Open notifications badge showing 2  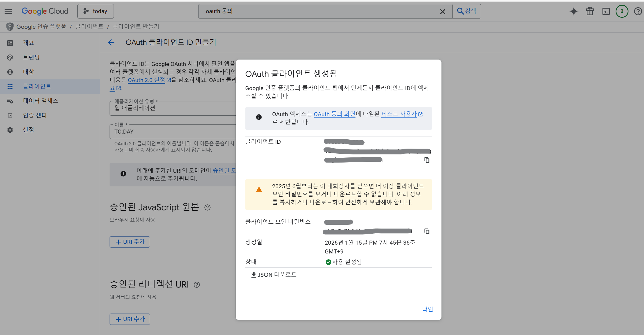pyautogui.click(x=622, y=11)
